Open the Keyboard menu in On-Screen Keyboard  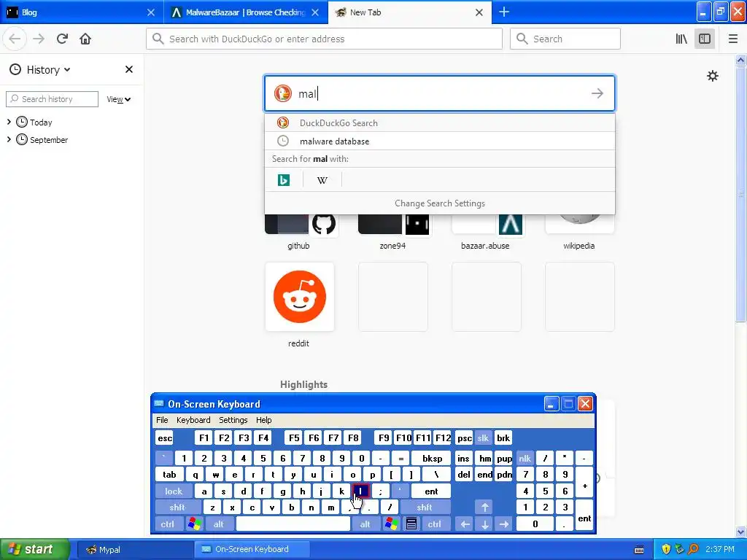point(193,420)
